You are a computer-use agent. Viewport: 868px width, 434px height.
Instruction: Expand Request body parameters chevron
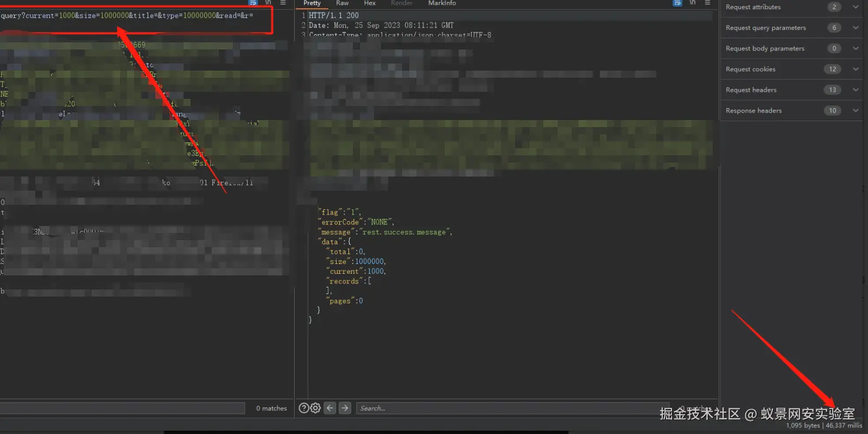click(x=856, y=48)
